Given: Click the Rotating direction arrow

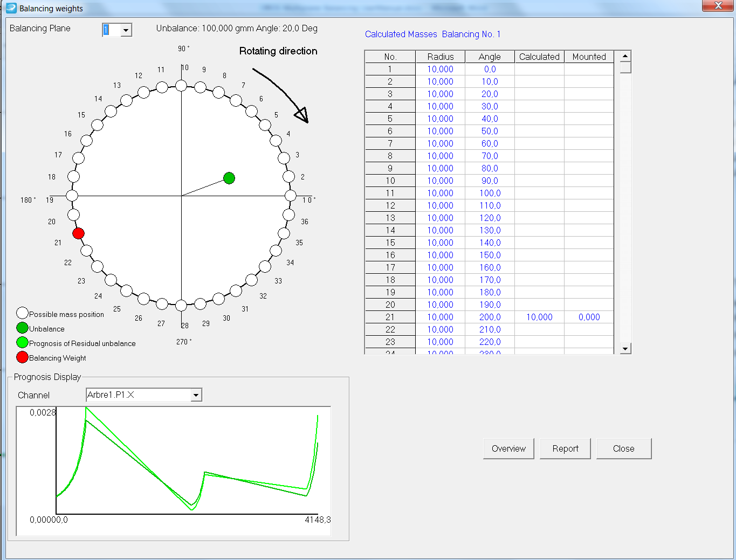Looking at the screenshot, I should coord(280,95).
